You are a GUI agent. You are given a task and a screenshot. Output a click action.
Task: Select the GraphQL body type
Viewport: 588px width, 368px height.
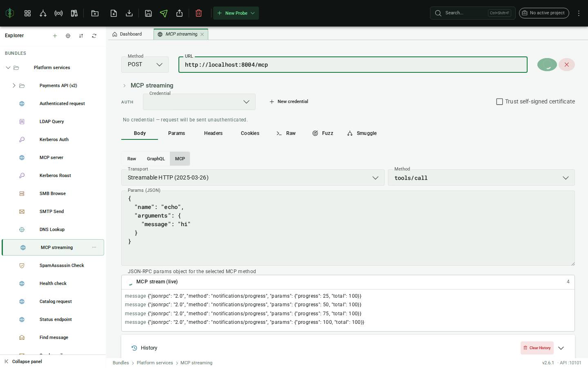156,159
